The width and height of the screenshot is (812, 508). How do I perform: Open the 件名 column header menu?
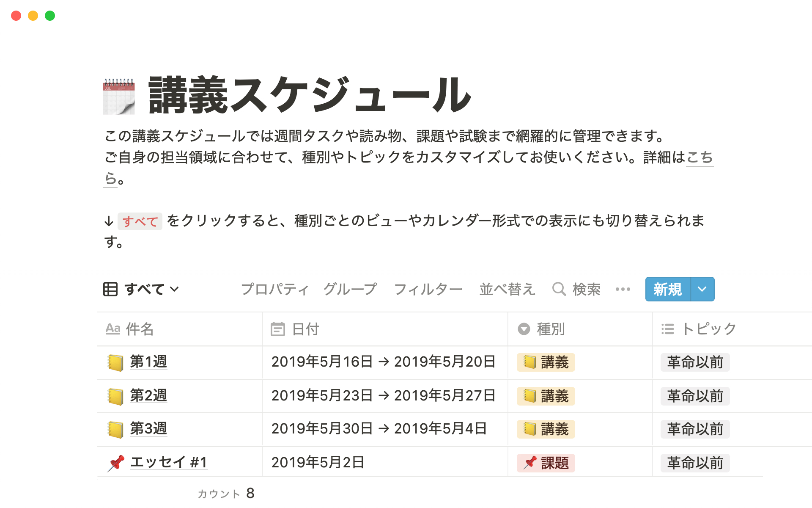(x=140, y=329)
